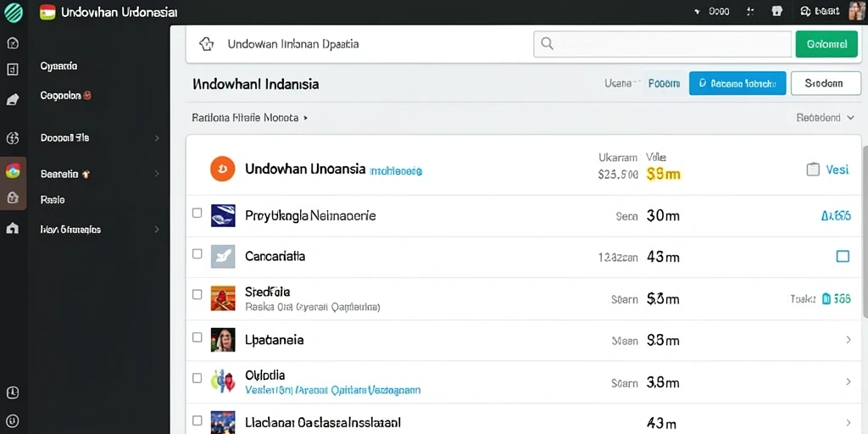868x434 pixels.
Task: Expand the Olpidia row chevron
Action: click(x=849, y=381)
